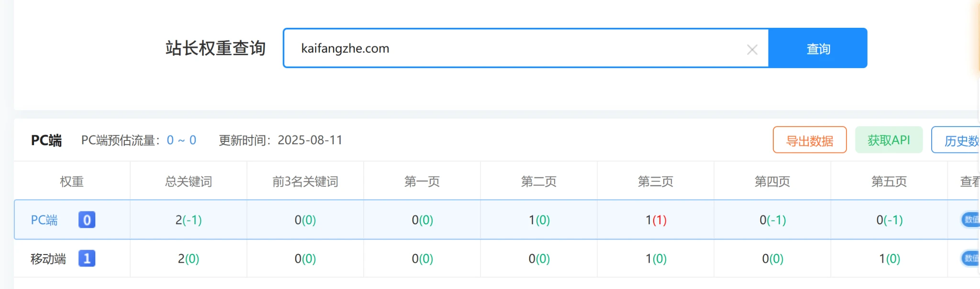Viewport: 980px width, 289px height.
Task: Click the 移动端 weight badge showing 1
Action: tap(87, 259)
